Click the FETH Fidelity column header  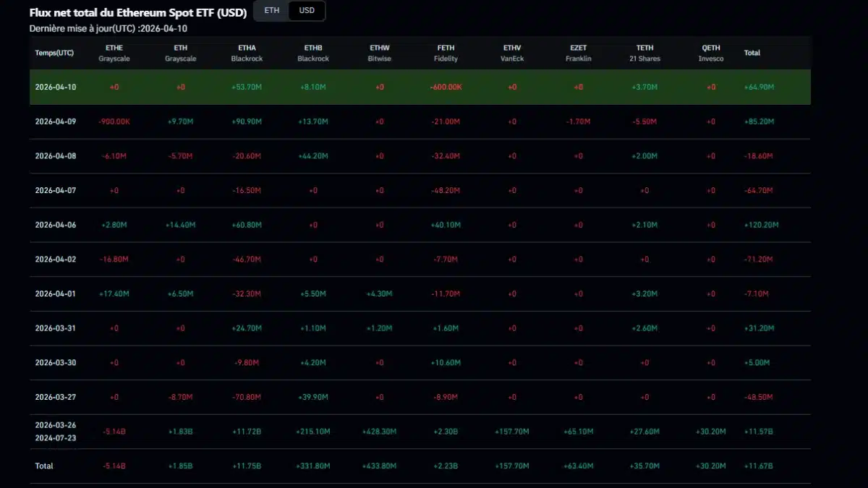[446, 53]
